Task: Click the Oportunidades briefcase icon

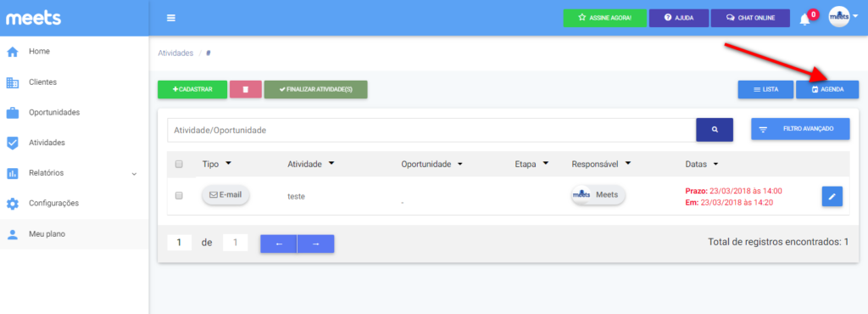Action: tap(12, 113)
